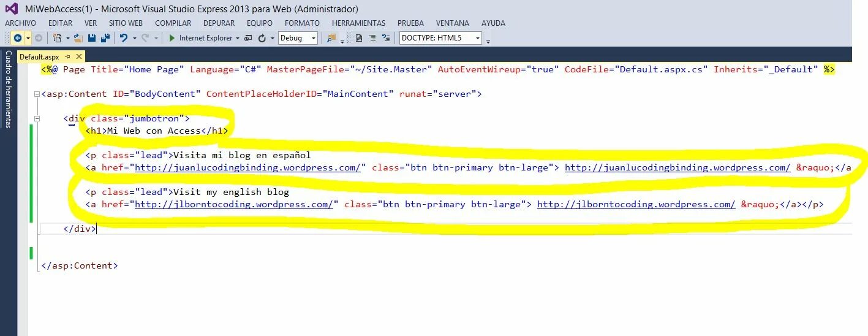
Task: Click the Internet Explorer run button label
Action: [x=206, y=38]
